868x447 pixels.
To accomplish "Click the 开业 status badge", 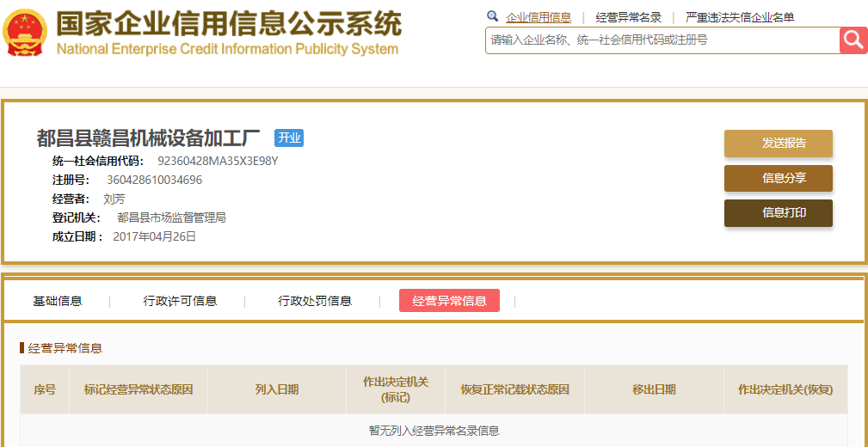I will pyautogui.click(x=289, y=138).
